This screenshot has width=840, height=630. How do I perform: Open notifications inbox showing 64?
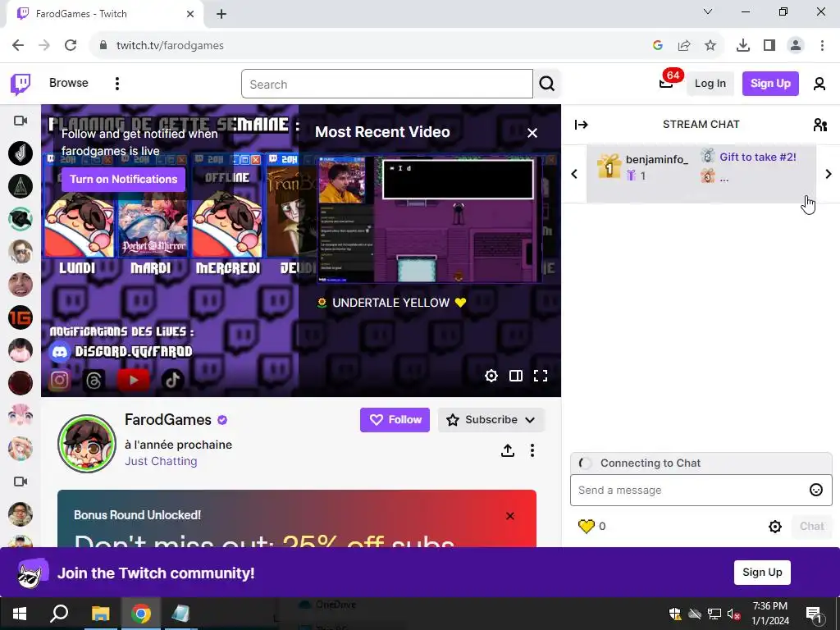(x=667, y=83)
